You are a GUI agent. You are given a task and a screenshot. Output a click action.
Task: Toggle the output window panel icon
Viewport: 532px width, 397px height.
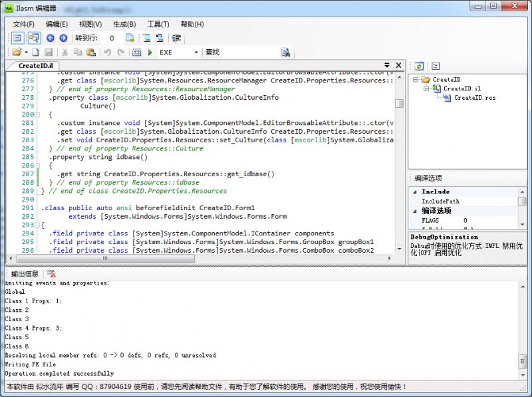pyautogui.click(x=17, y=38)
